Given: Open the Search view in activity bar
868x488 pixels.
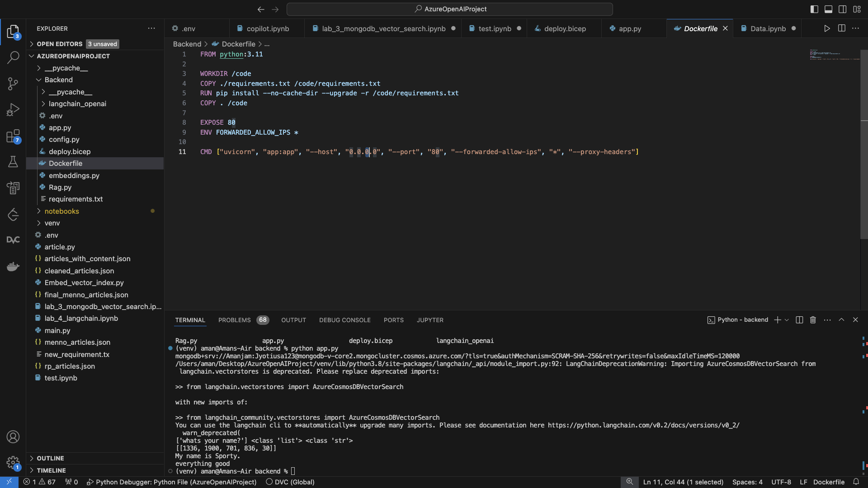Looking at the screenshot, I should [13, 57].
